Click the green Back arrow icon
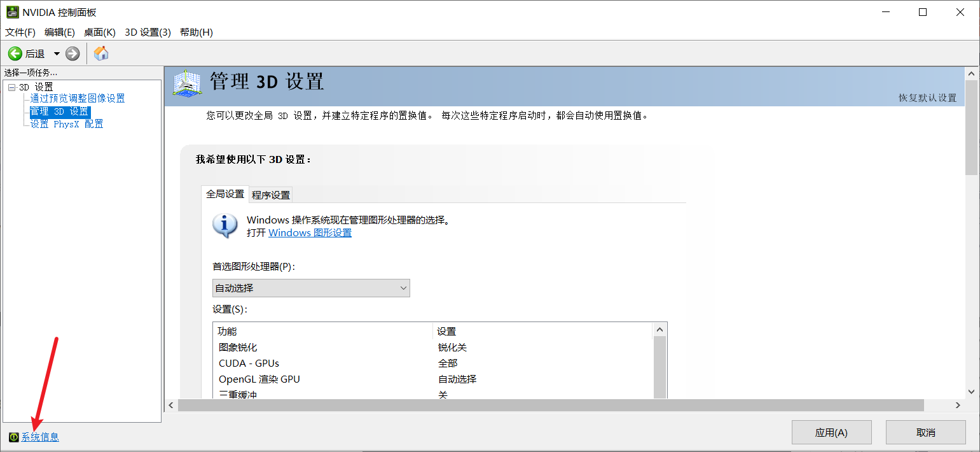 [x=15, y=53]
